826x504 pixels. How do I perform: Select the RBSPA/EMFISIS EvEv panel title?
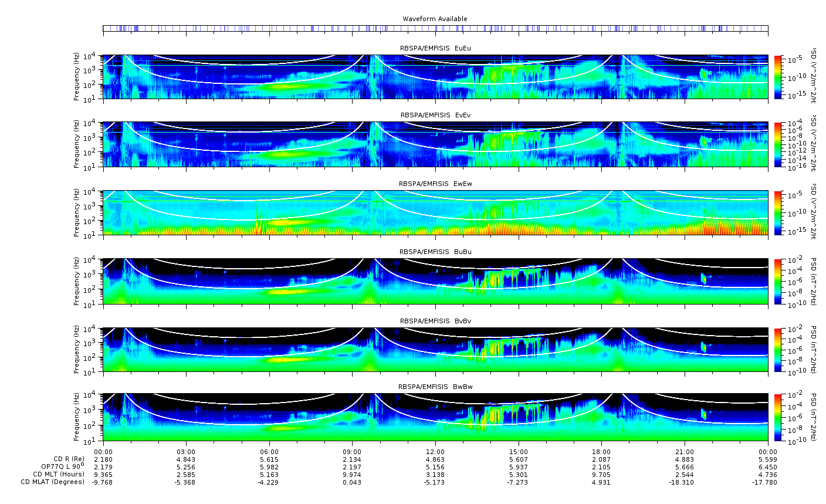(435, 115)
